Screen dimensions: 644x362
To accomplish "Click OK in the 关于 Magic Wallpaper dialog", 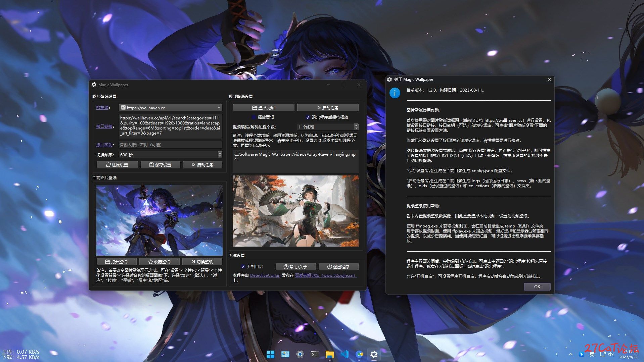I will pos(537,287).
